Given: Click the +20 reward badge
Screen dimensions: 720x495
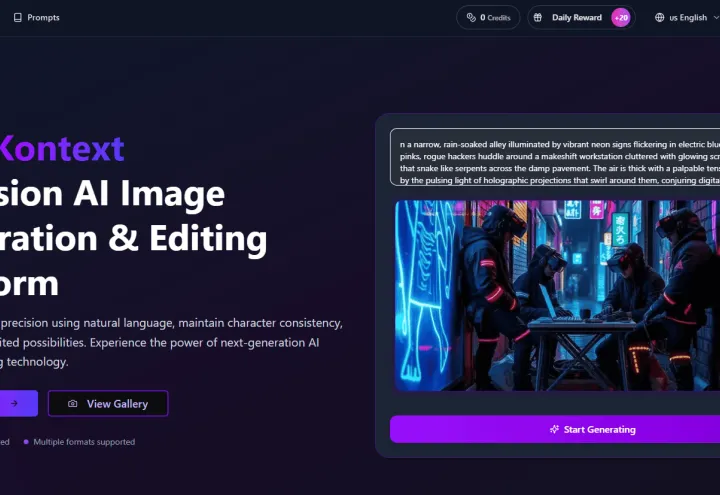Looking at the screenshot, I should click(x=621, y=17).
